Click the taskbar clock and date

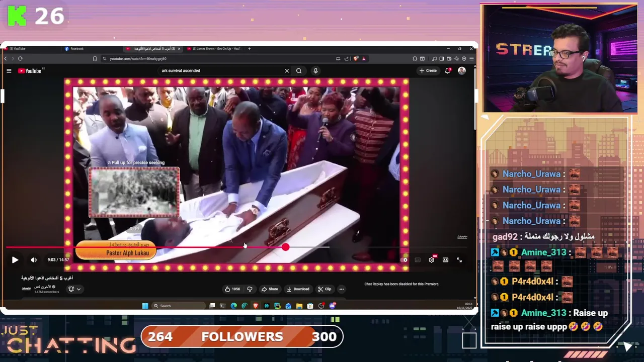tap(464, 306)
